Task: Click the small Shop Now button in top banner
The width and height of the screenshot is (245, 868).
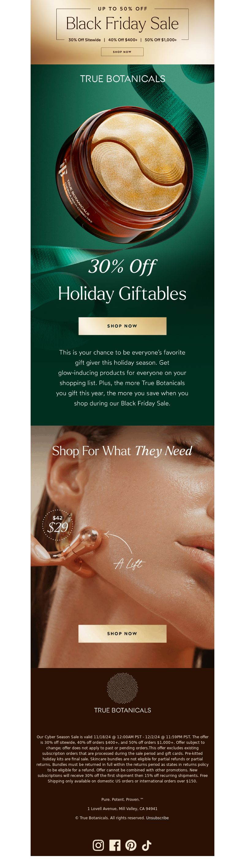Action: pyautogui.click(x=122, y=52)
